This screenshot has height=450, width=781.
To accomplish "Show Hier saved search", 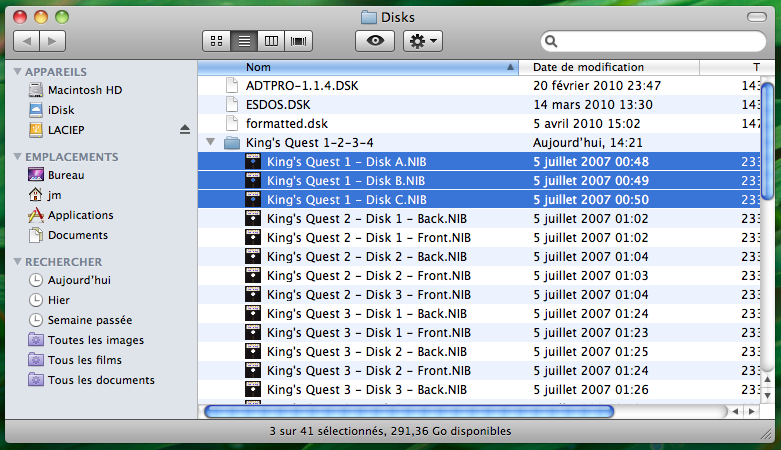I will [x=49, y=300].
